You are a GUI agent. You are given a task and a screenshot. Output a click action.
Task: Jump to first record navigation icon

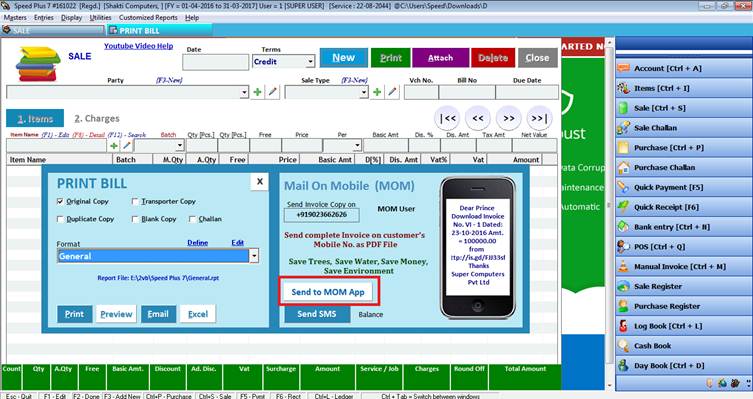pyautogui.click(x=448, y=118)
